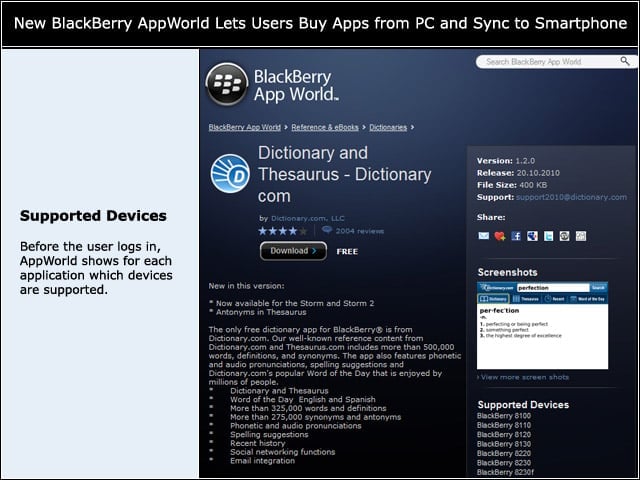Click the BlackBerry App World title text
The width and height of the screenshot is (640, 480).
tap(296, 85)
